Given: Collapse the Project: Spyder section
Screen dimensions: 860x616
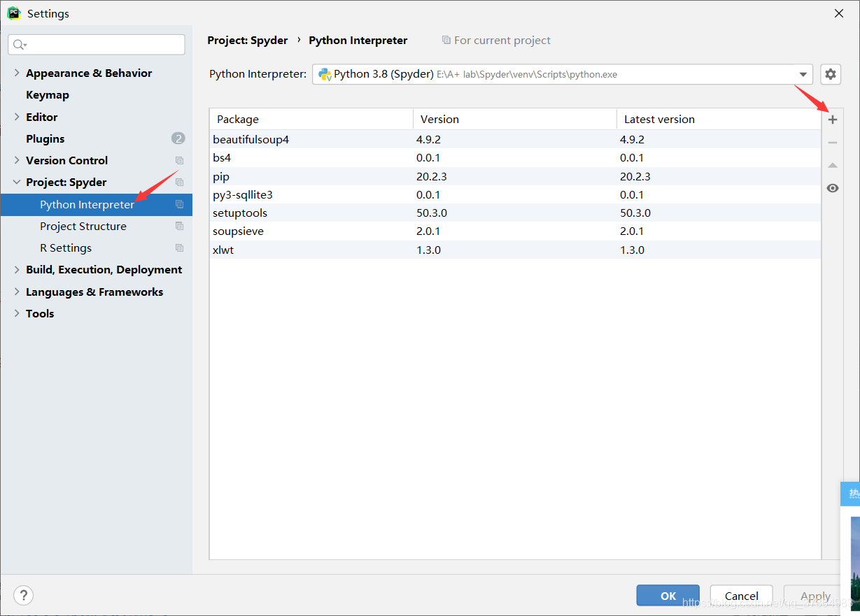Looking at the screenshot, I should (x=17, y=182).
